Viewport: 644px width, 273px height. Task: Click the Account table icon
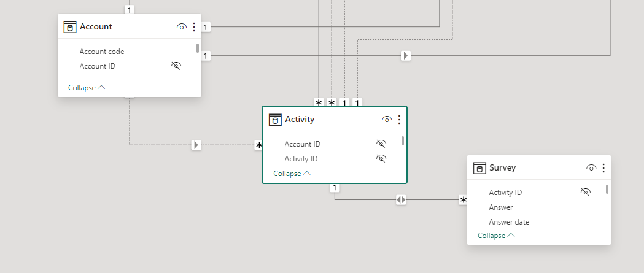pyautogui.click(x=70, y=27)
